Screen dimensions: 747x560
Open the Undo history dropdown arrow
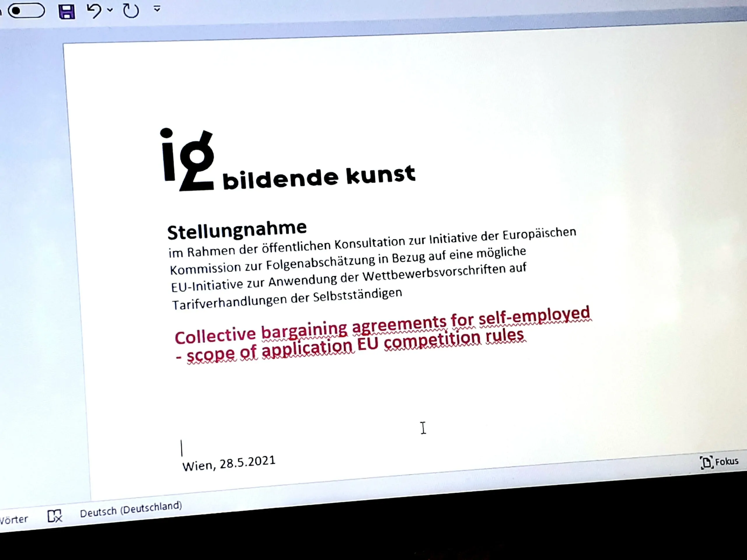point(110,10)
